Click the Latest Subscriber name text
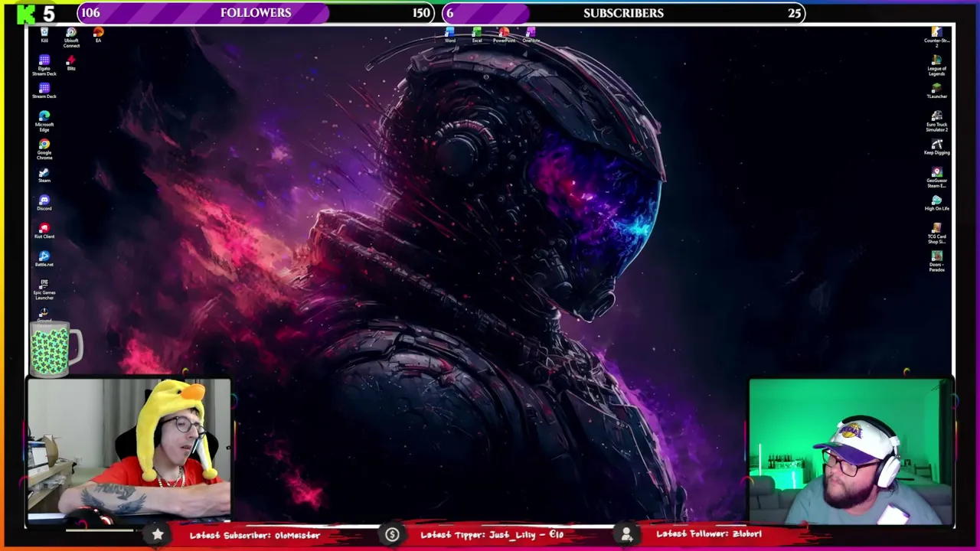The width and height of the screenshot is (980, 551). pos(297,535)
